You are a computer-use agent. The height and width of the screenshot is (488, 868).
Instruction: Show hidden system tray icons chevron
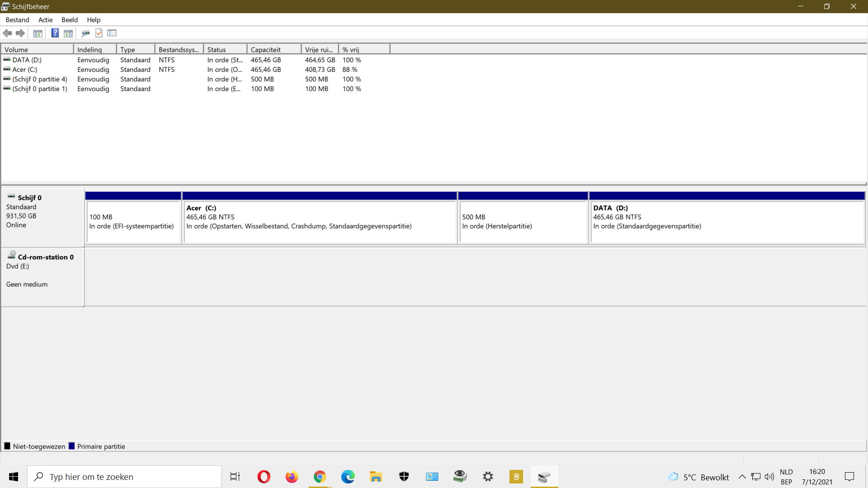(x=742, y=477)
